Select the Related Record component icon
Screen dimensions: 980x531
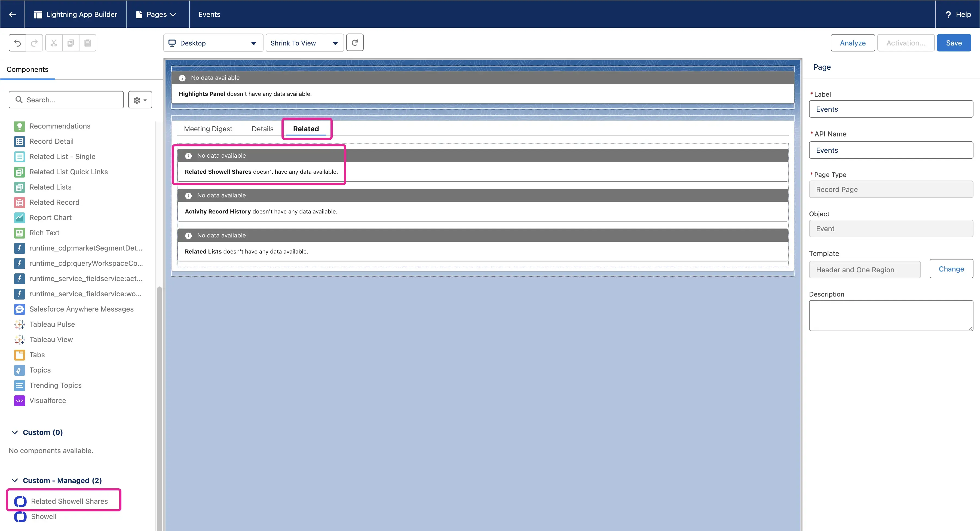click(19, 202)
